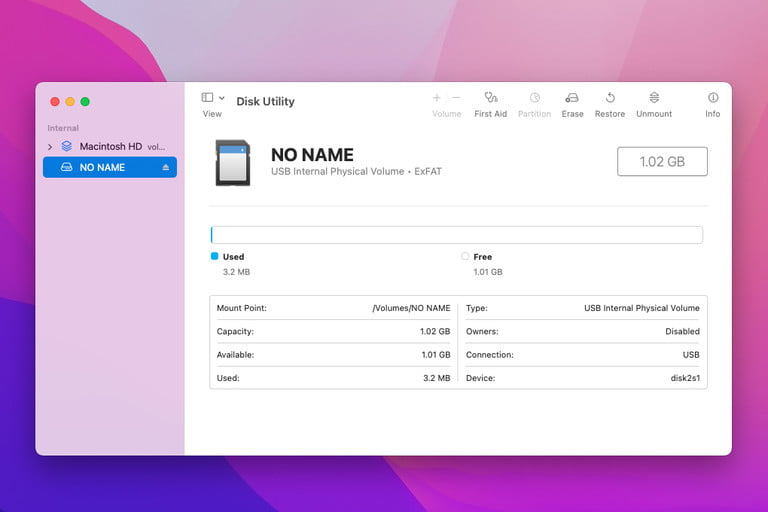Screen dimensions: 768x512
Task: Click the SD card volume thumbnail
Action: (233, 162)
